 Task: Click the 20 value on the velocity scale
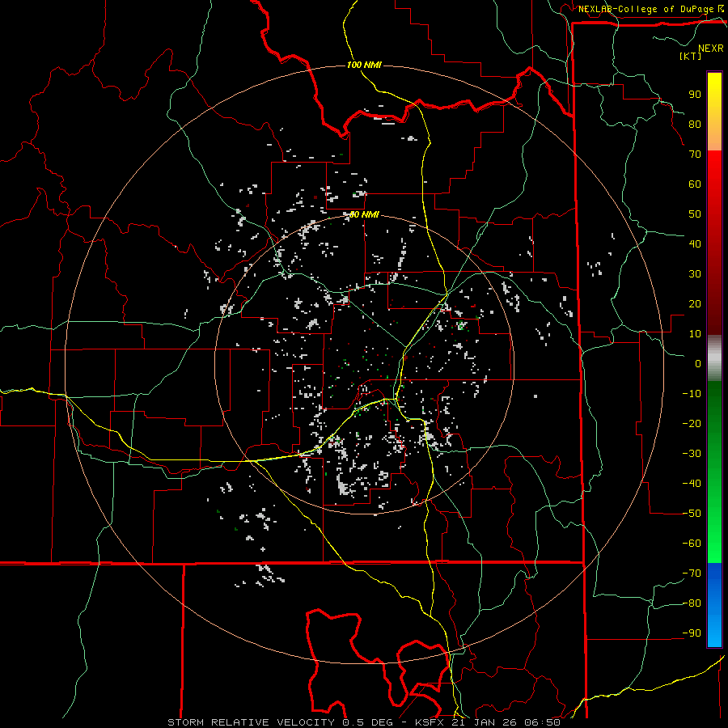click(x=695, y=303)
